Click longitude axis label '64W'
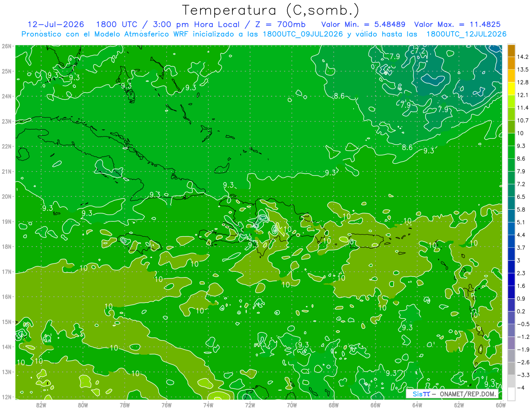The width and height of the screenshot is (532, 411). tap(417, 405)
